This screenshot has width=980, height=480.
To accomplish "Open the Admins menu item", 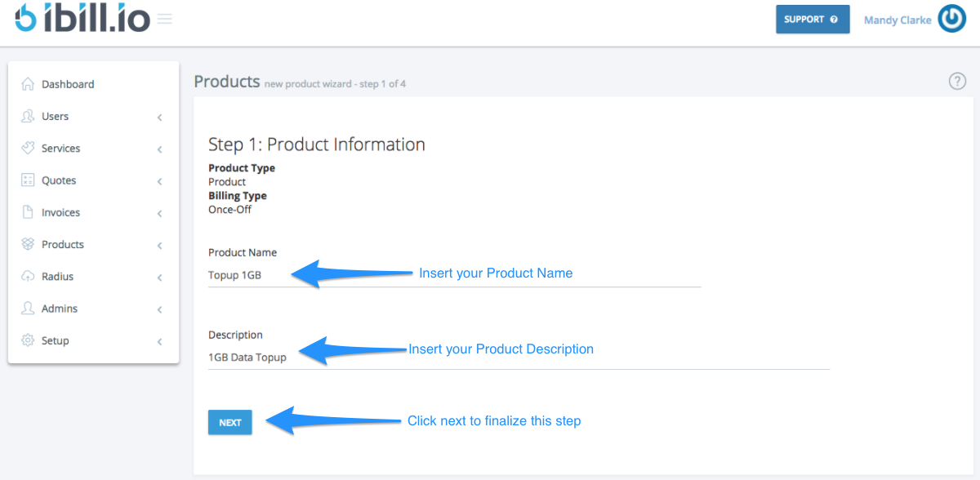I will point(61,309).
